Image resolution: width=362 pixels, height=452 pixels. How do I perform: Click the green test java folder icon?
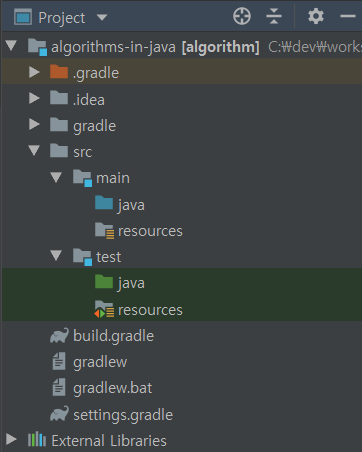[x=104, y=281]
